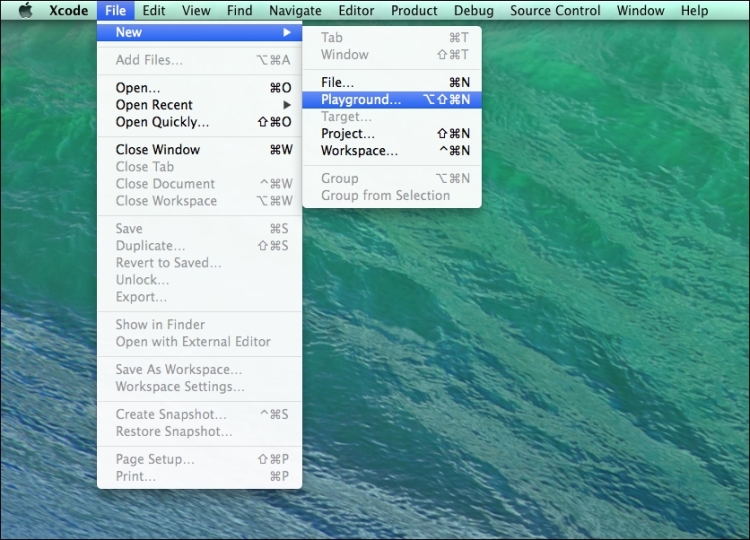Select Project... in New submenu
The width and height of the screenshot is (750, 540).
tap(392, 133)
